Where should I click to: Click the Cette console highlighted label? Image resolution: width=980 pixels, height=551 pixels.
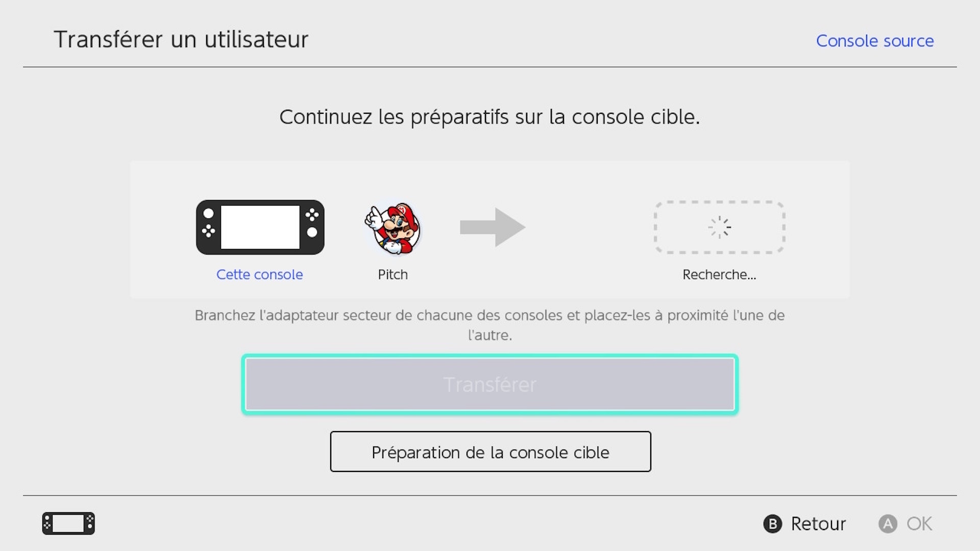click(259, 274)
